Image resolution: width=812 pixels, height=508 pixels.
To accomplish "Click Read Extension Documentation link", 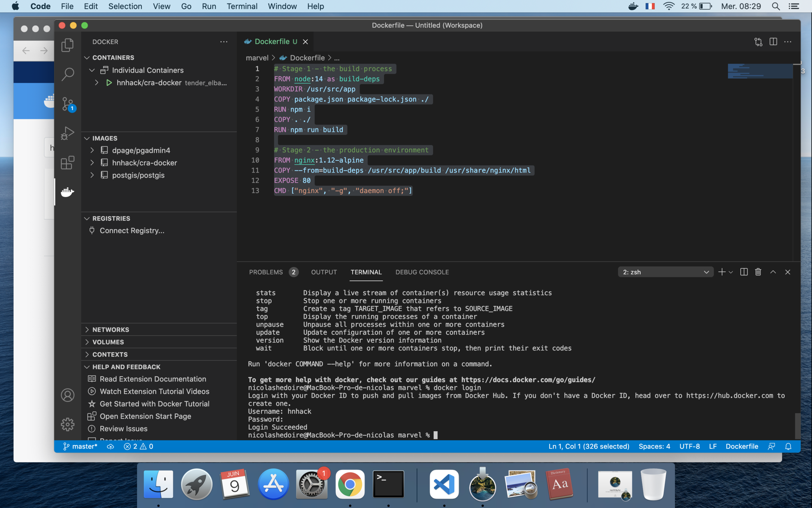I will pos(153,379).
